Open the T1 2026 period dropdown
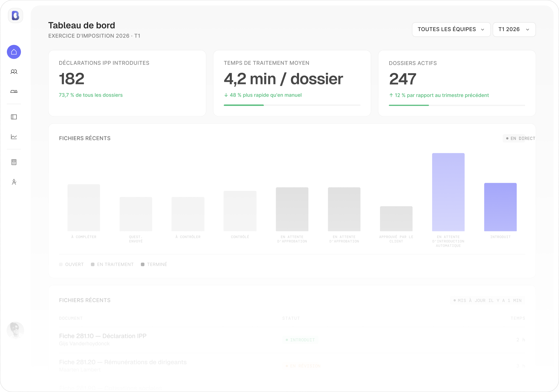 (x=514, y=29)
